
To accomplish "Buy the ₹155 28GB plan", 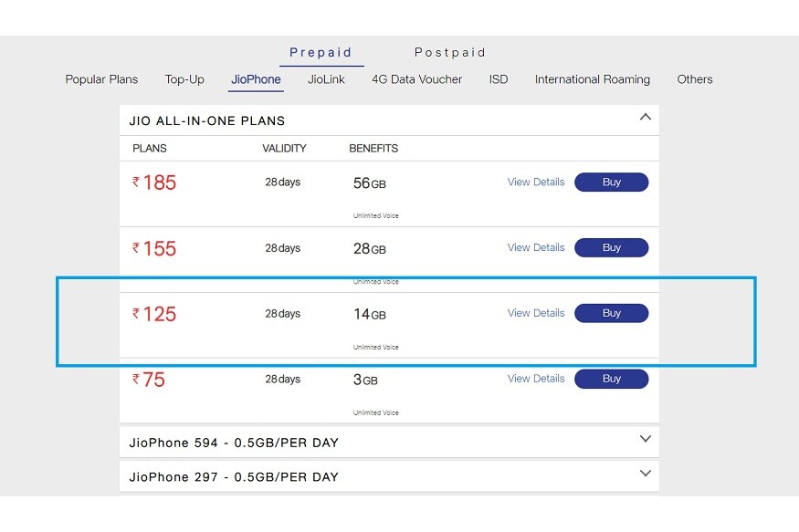I will pyautogui.click(x=612, y=247).
